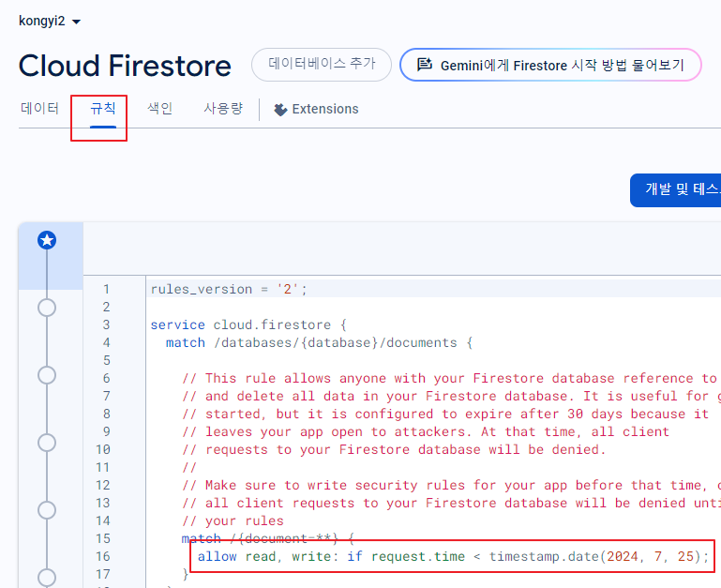Click the match /{document=**} line

point(267,538)
